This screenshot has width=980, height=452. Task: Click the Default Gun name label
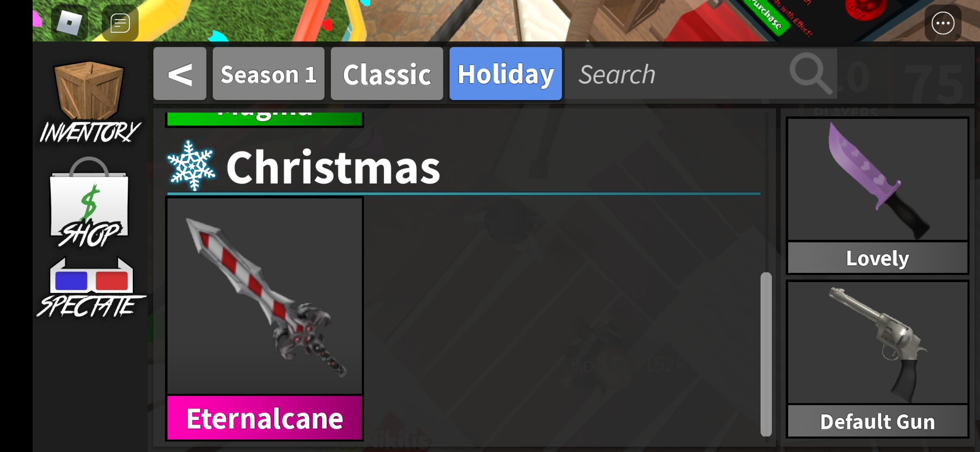click(878, 421)
